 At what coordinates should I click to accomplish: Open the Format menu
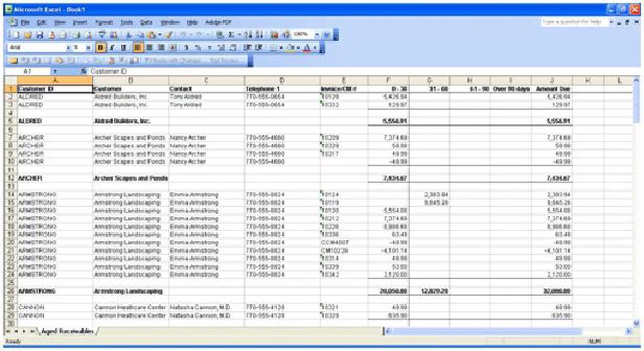pyautogui.click(x=104, y=23)
